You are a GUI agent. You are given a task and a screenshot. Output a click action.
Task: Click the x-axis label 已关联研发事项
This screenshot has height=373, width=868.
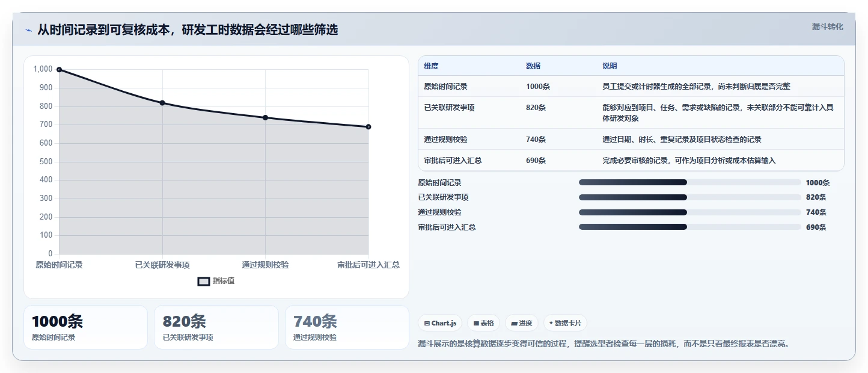coord(162,265)
